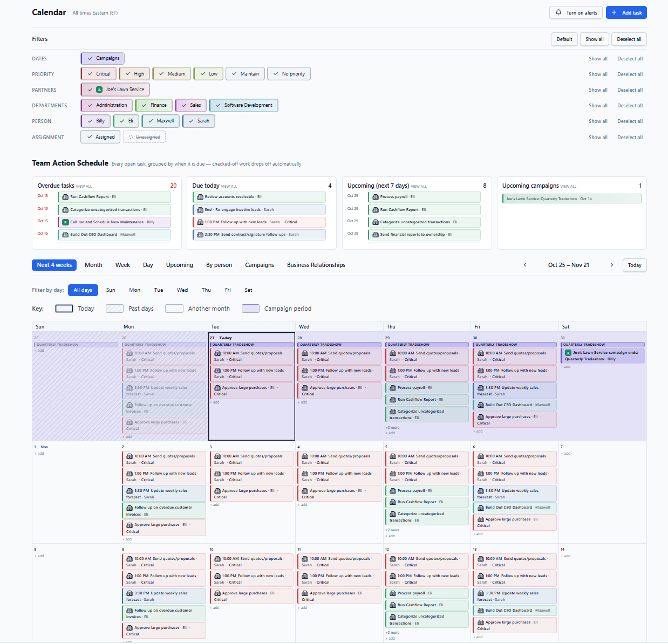668x644 pixels.
Task: Toggle the Medium priority filter
Action: point(172,74)
